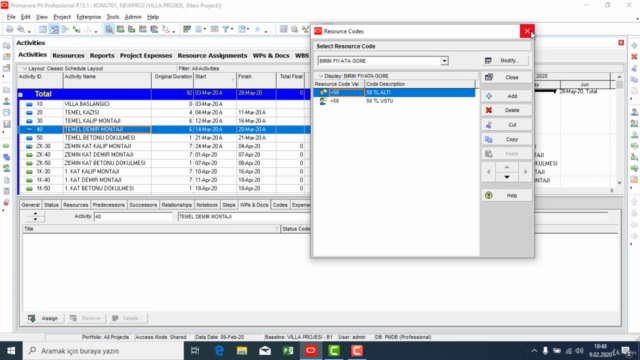Open the Select Resource Code dropdown
640x360 pixels.
tap(444, 61)
